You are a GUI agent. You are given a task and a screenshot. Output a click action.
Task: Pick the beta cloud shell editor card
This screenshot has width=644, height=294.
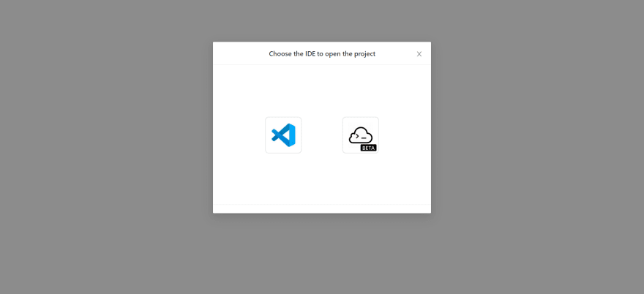tap(361, 135)
